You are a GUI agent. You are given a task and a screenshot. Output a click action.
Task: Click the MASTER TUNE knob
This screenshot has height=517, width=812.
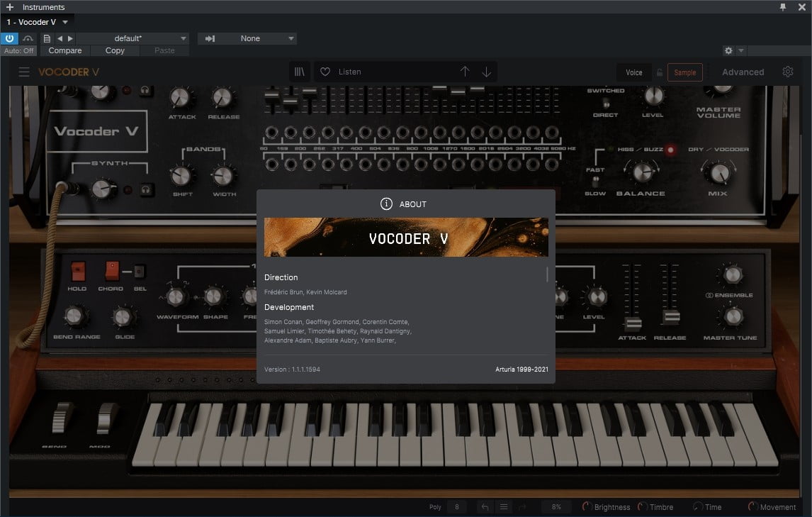[732, 316]
